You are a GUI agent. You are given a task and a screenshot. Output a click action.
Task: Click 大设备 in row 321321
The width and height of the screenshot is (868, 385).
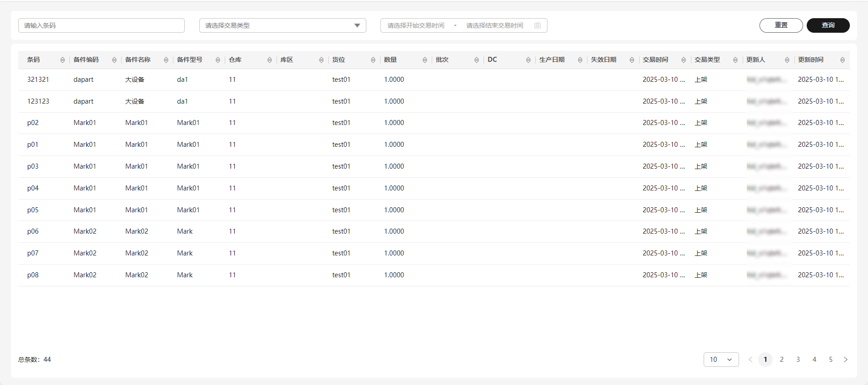pos(135,80)
